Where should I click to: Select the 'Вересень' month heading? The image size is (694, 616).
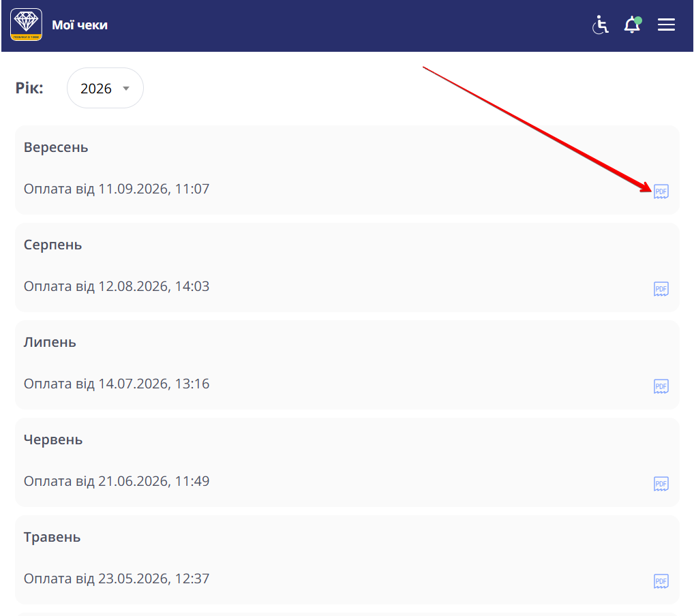(56, 147)
